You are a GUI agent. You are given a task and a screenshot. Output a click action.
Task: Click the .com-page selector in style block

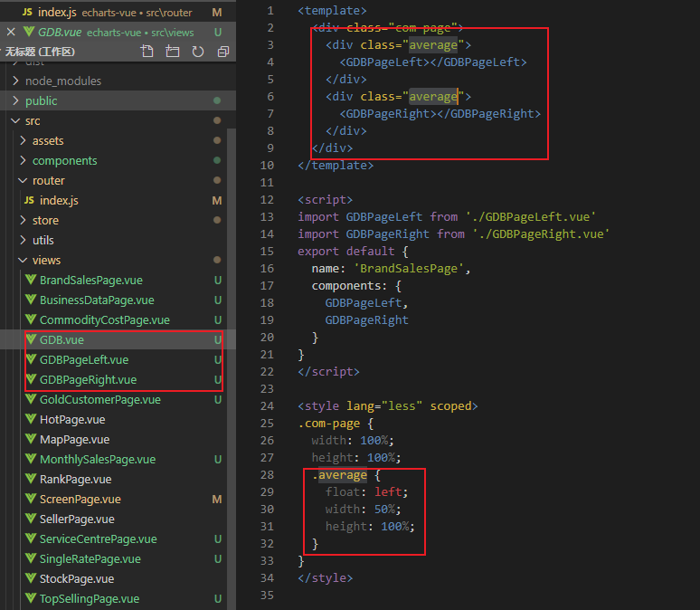329,424
